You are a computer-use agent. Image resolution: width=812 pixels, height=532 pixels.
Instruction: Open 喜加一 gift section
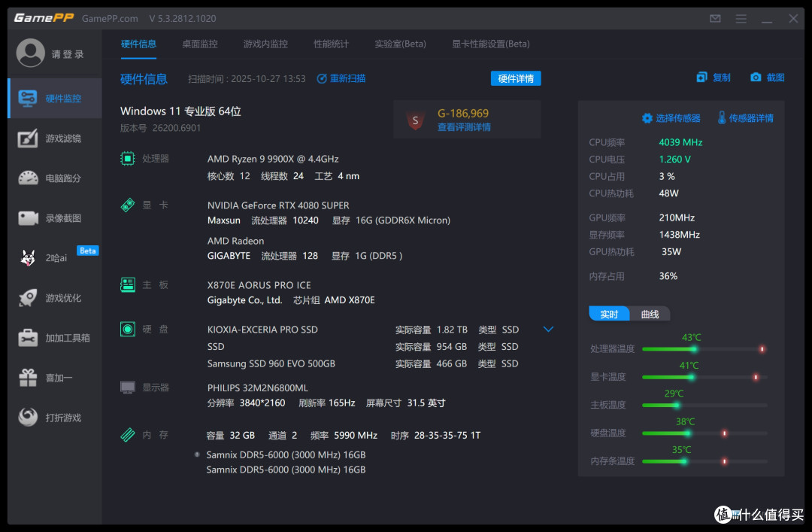coord(55,378)
